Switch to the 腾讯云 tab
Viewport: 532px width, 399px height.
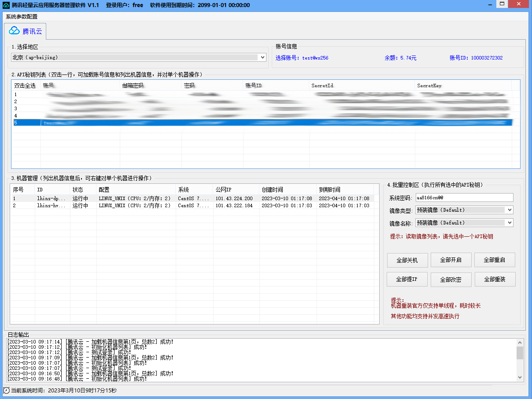click(x=26, y=31)
